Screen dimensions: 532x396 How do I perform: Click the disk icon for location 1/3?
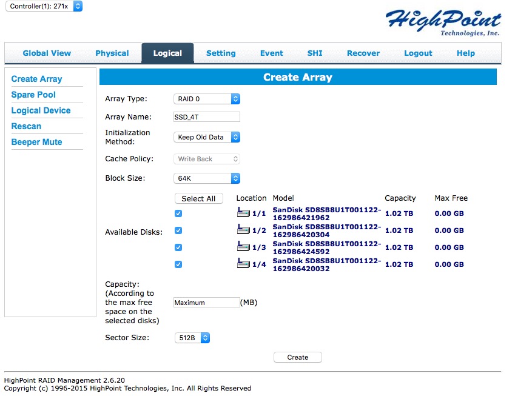(x=243, y=247)
